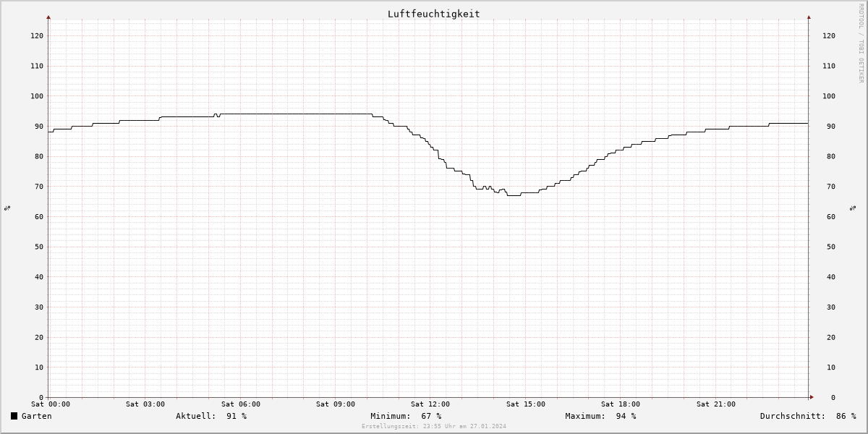868x434 pixels.
Task: Click the Sat 00:00 axis label
Action: point(51,404)
